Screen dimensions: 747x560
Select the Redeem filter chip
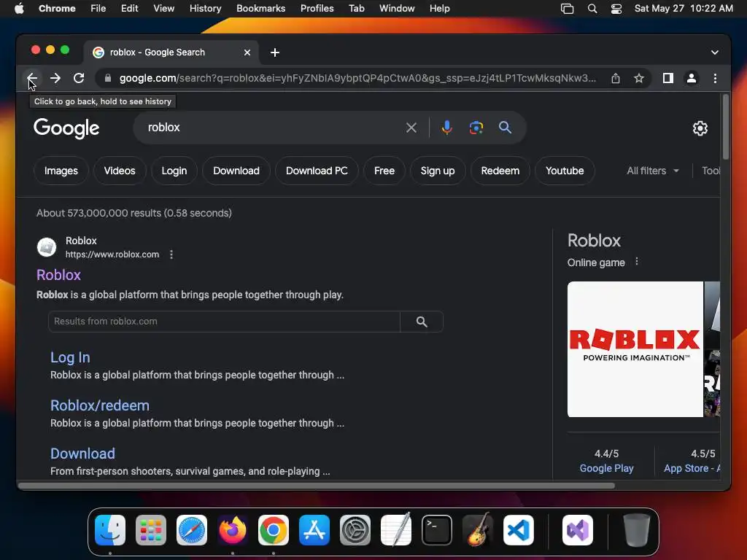(500, 171)
